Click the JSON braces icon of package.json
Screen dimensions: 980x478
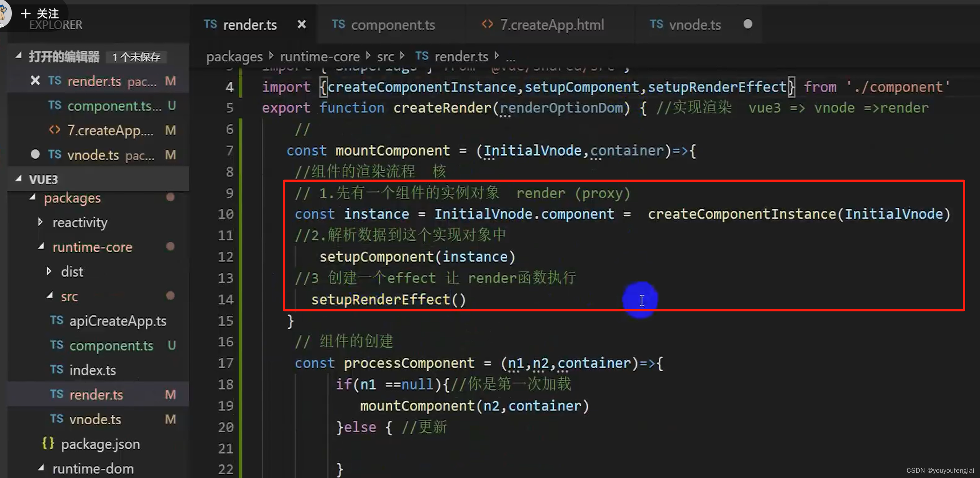(x=48, y=444)
